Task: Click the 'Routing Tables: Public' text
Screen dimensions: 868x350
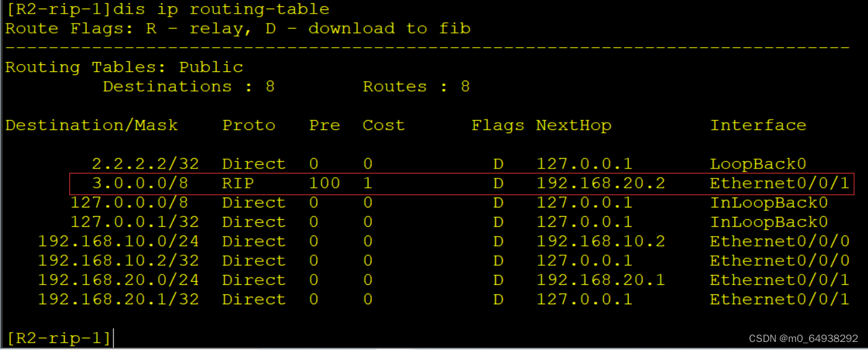Action: click(124, 67)
